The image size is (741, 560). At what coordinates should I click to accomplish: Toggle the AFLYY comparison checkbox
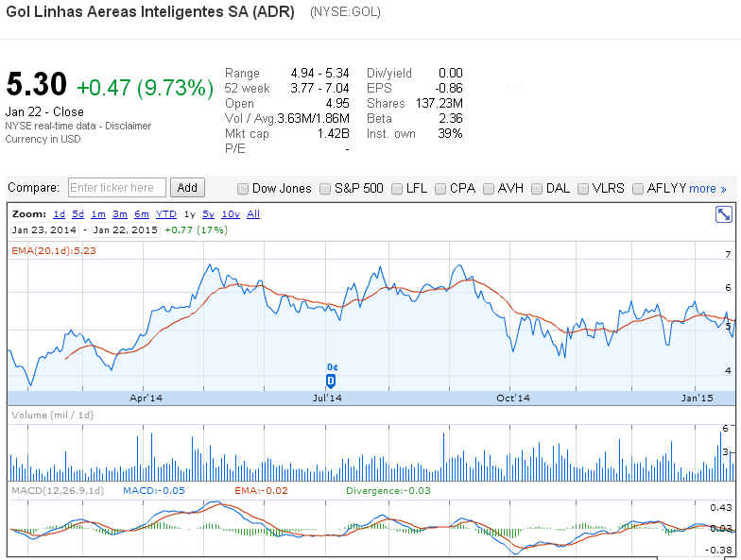point(637,189)
